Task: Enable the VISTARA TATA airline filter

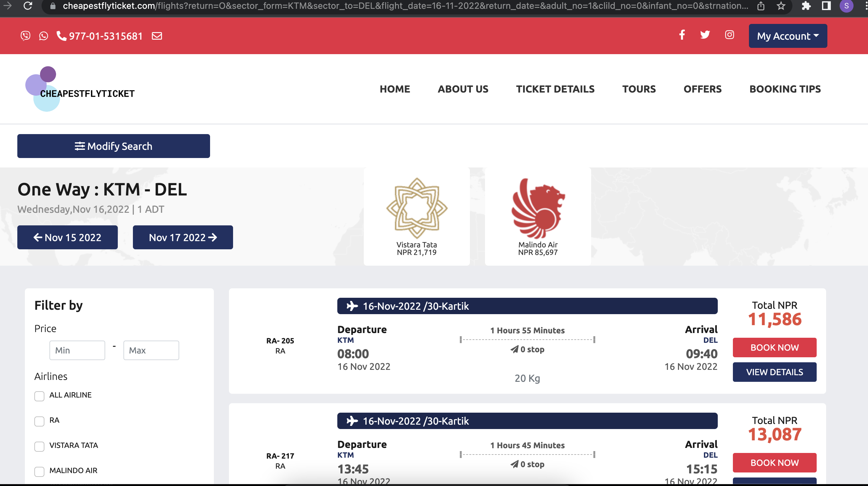Action: [x=39, y=446]
